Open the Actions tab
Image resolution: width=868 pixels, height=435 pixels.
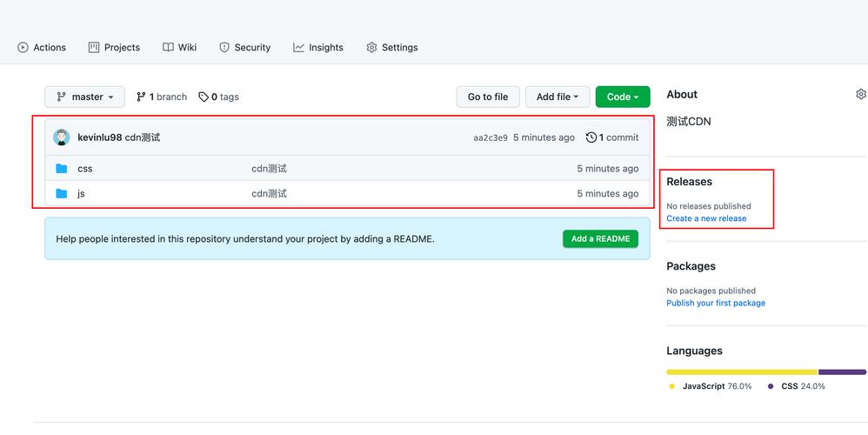pyautogui.click(x=42, y=48)
